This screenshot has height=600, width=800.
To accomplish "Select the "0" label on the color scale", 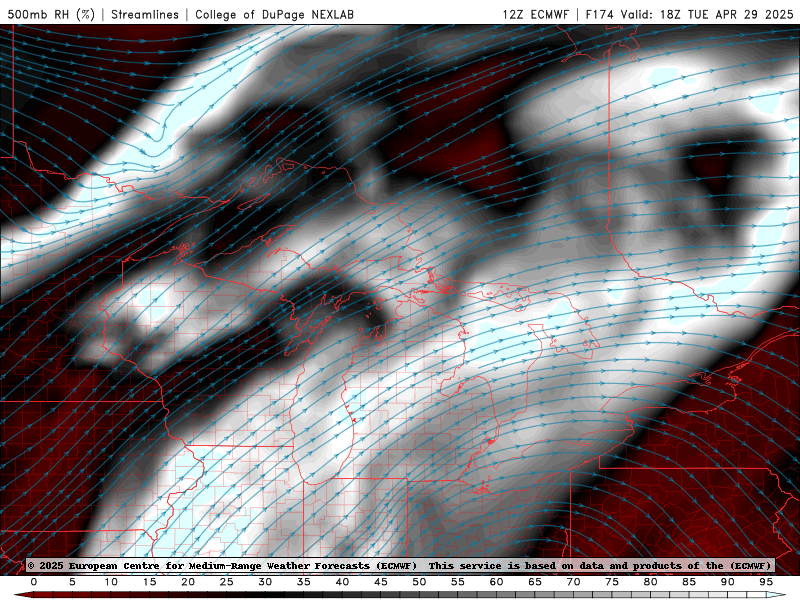I will pos(34,582).
